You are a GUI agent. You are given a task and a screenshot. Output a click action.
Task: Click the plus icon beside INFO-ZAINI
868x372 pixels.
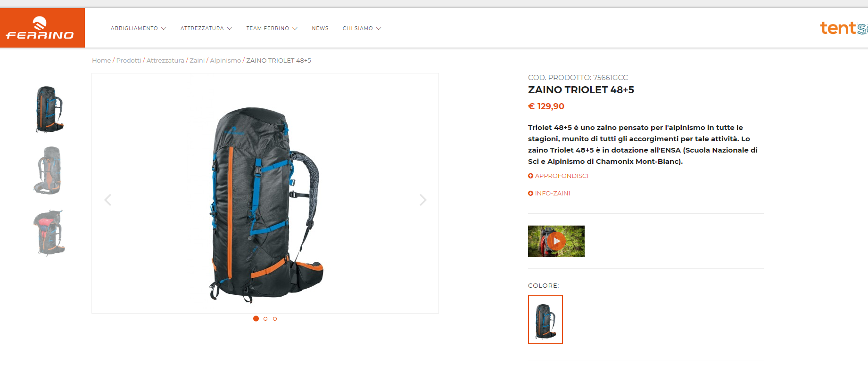[530, 194]
